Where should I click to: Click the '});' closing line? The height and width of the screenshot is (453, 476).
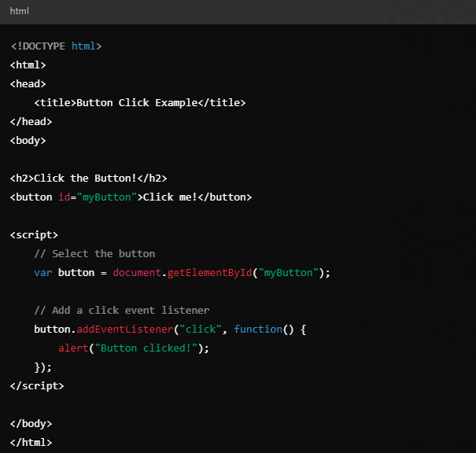[43, 367]
